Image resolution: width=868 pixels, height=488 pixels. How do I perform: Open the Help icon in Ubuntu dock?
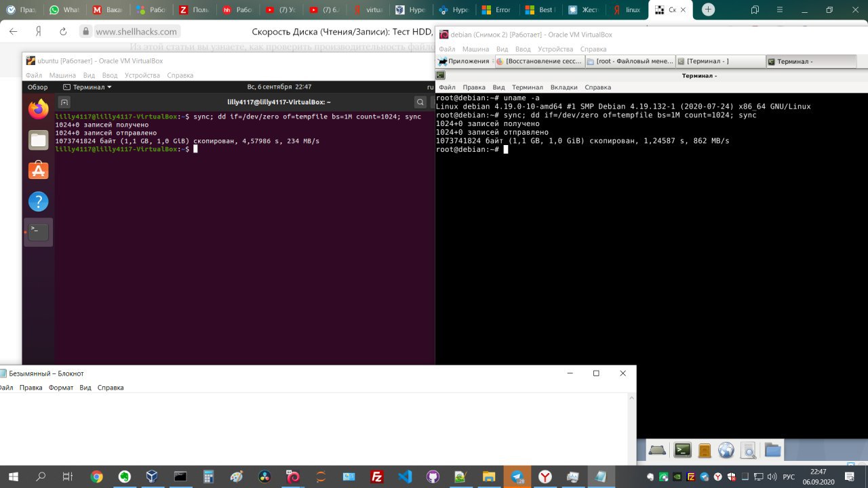[39, 201]
